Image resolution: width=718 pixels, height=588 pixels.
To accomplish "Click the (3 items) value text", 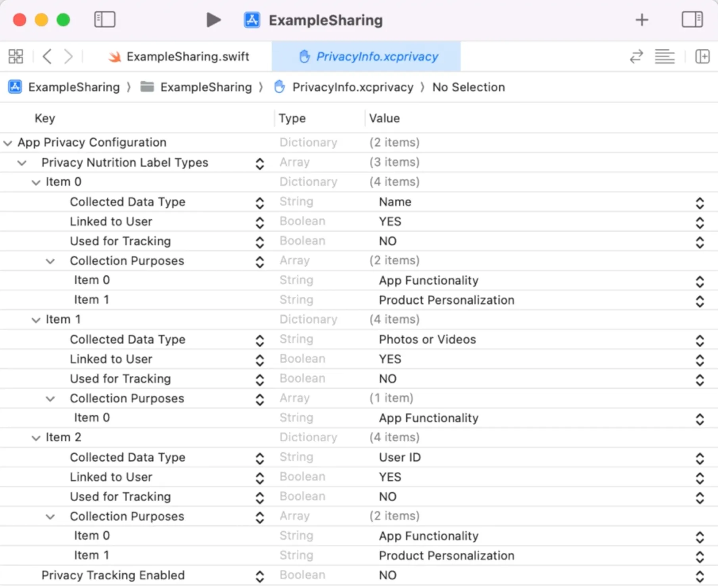I will [394, 162].
